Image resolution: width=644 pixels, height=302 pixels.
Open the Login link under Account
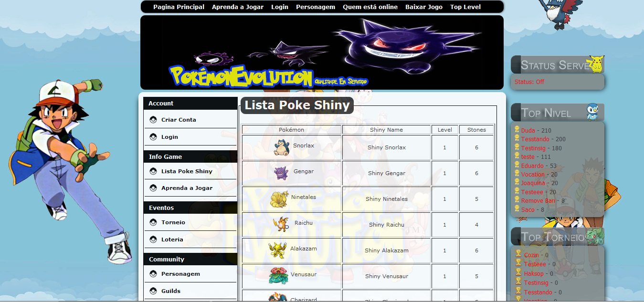tap(169, 137)
